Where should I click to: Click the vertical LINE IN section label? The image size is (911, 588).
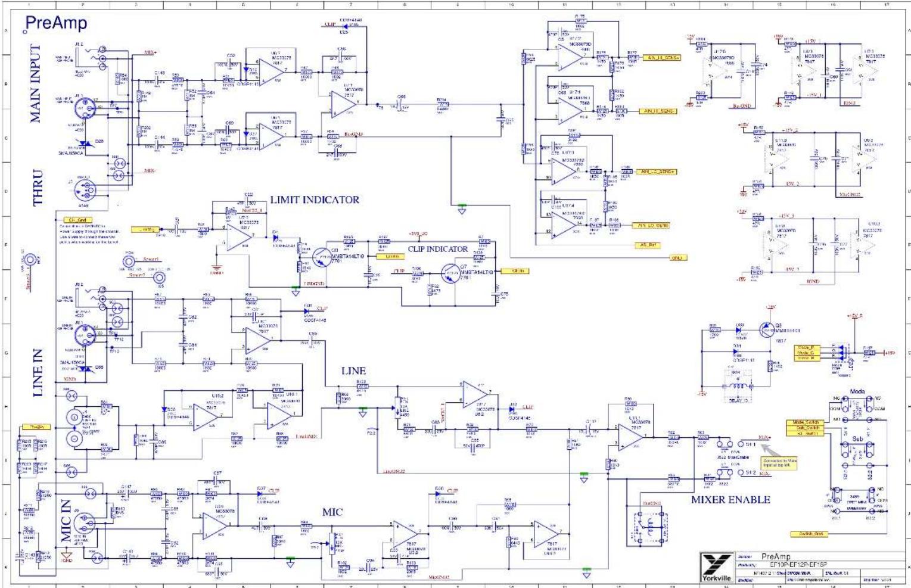point(38,374)
